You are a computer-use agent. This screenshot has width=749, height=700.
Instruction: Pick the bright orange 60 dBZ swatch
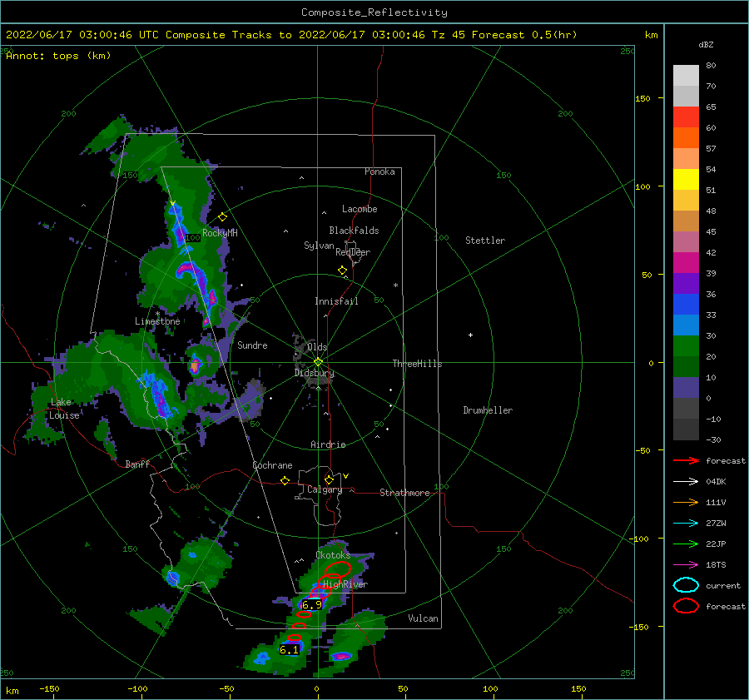pos(686,138)
